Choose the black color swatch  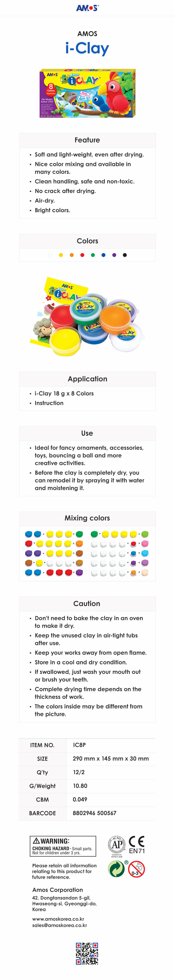(x=125, y=255)
